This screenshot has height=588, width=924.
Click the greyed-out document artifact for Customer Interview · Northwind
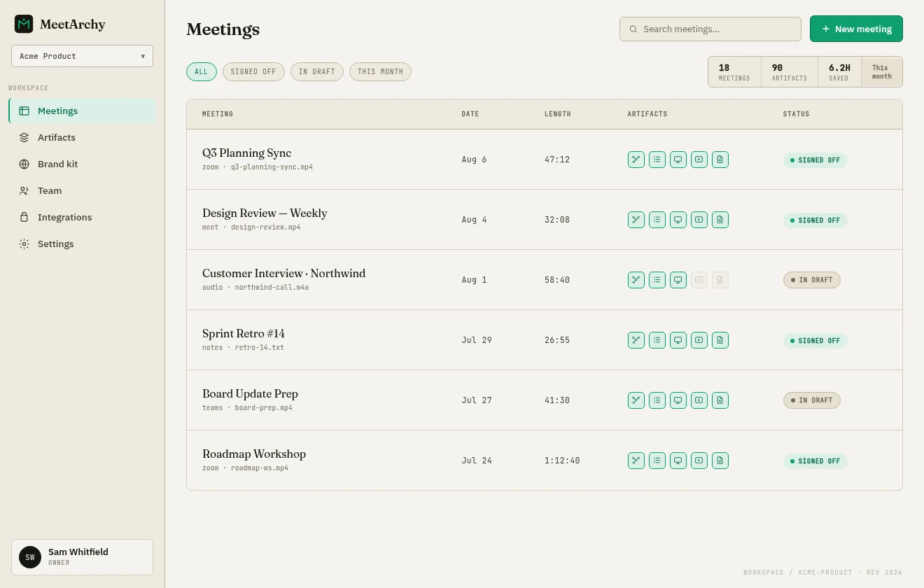pyautogui.click(x=720, y=280)
